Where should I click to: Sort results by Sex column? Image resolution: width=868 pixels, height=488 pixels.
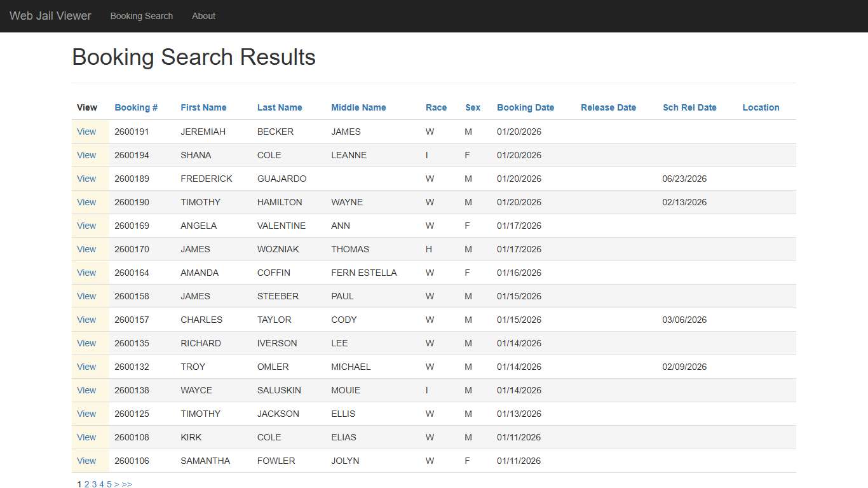[472, 107]
